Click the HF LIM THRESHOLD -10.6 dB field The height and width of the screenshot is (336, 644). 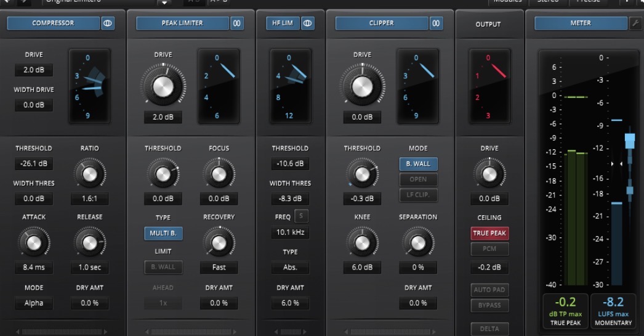tap(291, 163)
